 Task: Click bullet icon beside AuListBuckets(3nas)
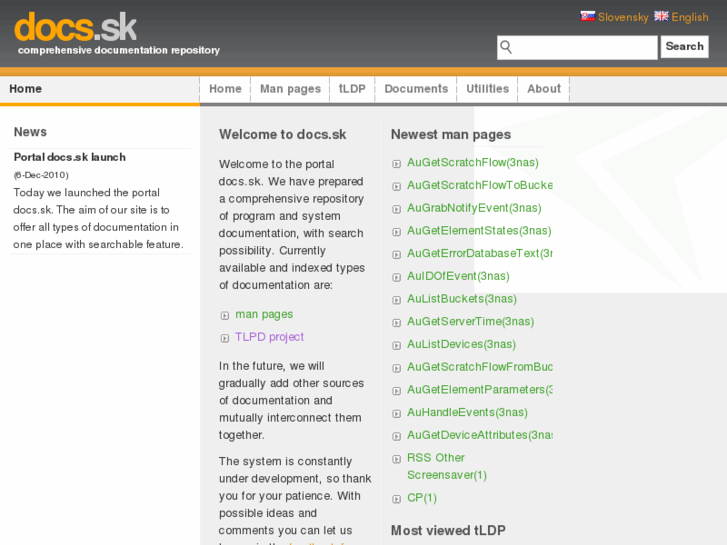pos(396,300)
